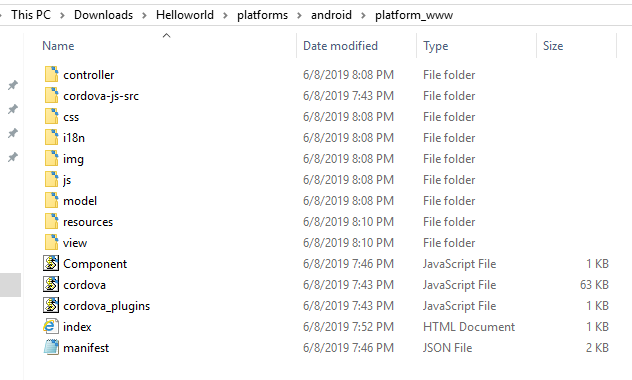Expand chevron after android breadcrumb
The image size is (632, 380).
363,16
